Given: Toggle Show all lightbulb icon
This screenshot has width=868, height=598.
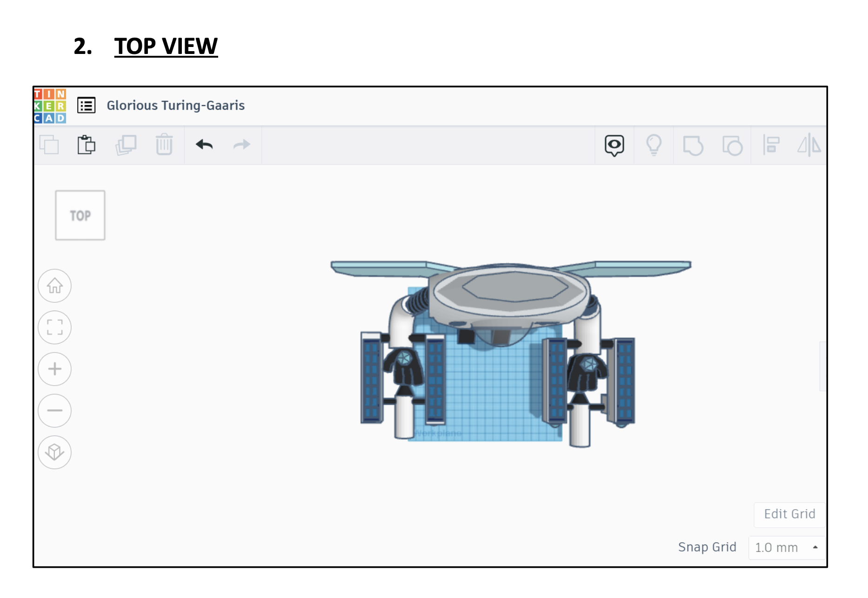Looking at the screenshot, I should coord(654,145).
